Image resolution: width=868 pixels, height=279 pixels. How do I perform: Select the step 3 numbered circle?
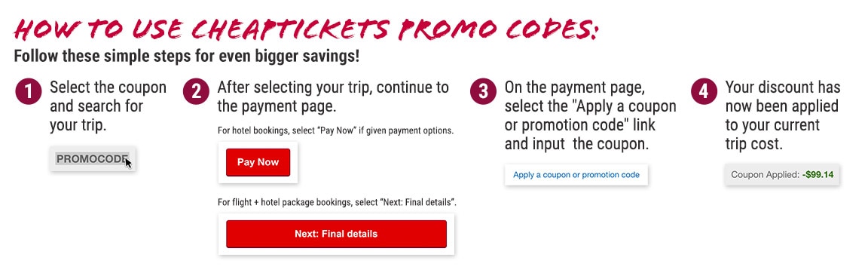pyautogui.click(x=483, y=91)
